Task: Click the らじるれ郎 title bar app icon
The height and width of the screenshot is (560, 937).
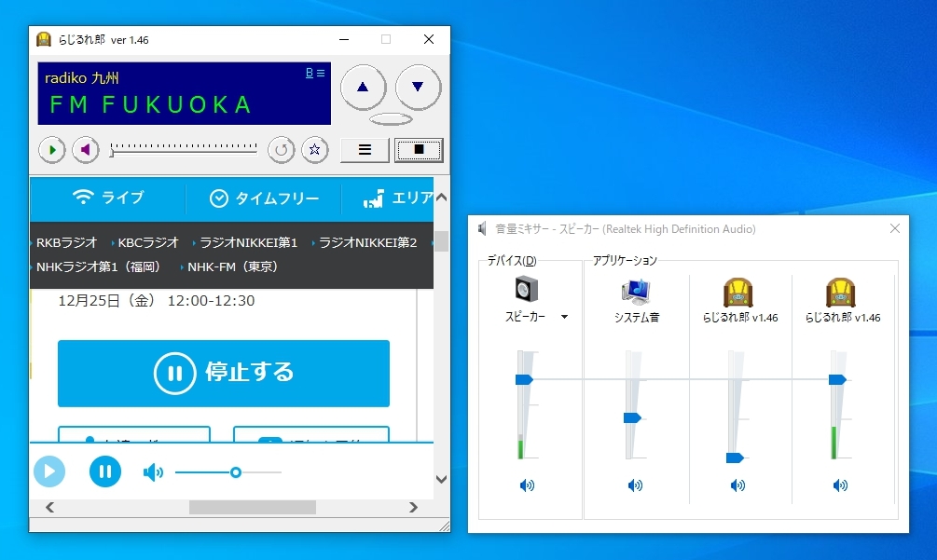Action: point(44,39)
